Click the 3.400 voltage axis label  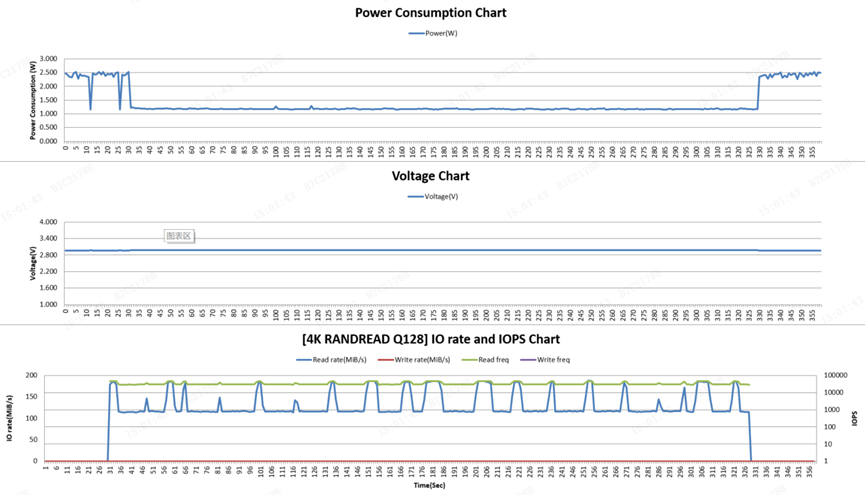pyautogui.click(x=49, y=238)
